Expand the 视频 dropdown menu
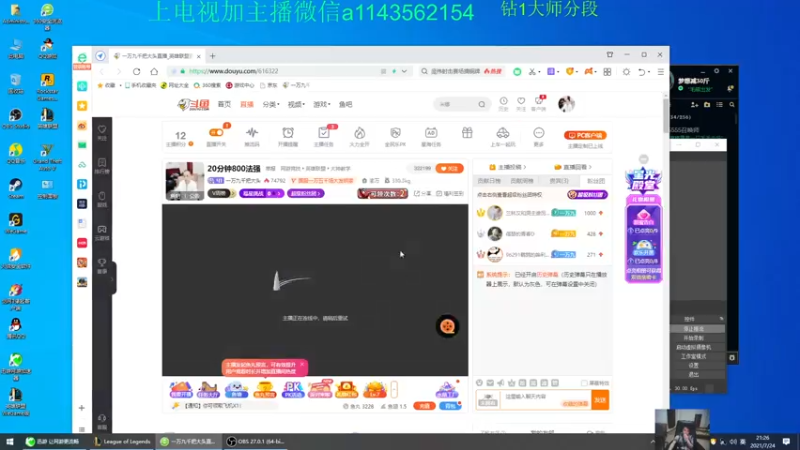 pyautogui.click(x=296, y=104)
